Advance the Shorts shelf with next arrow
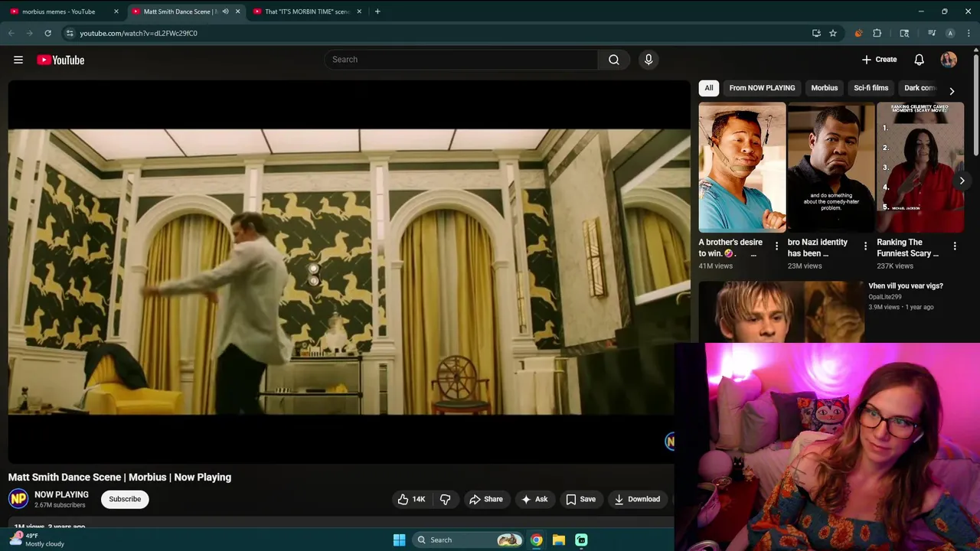980x551 pixels. 962,181
